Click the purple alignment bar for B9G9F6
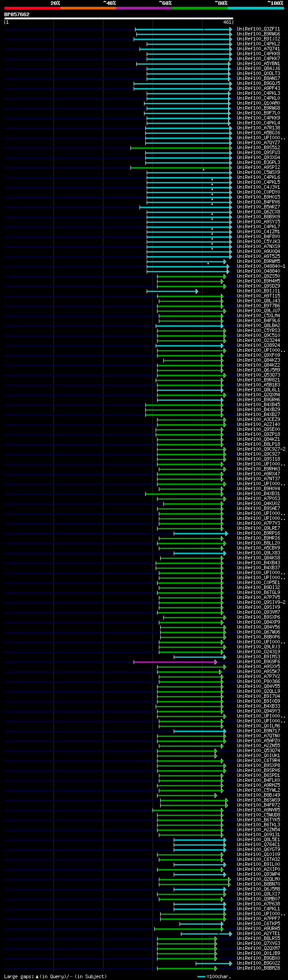 point(175,662)
